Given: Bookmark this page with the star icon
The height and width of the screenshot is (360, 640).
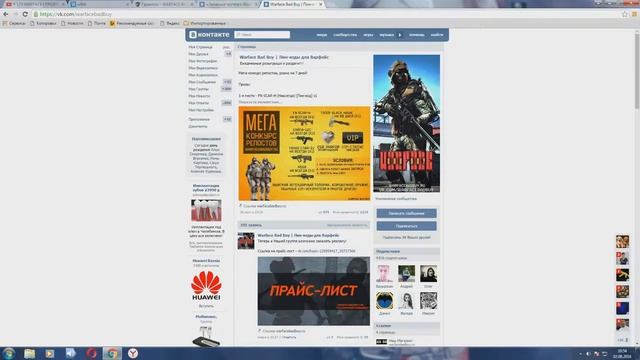Looking at the screenshot, I should pos(624,14).
